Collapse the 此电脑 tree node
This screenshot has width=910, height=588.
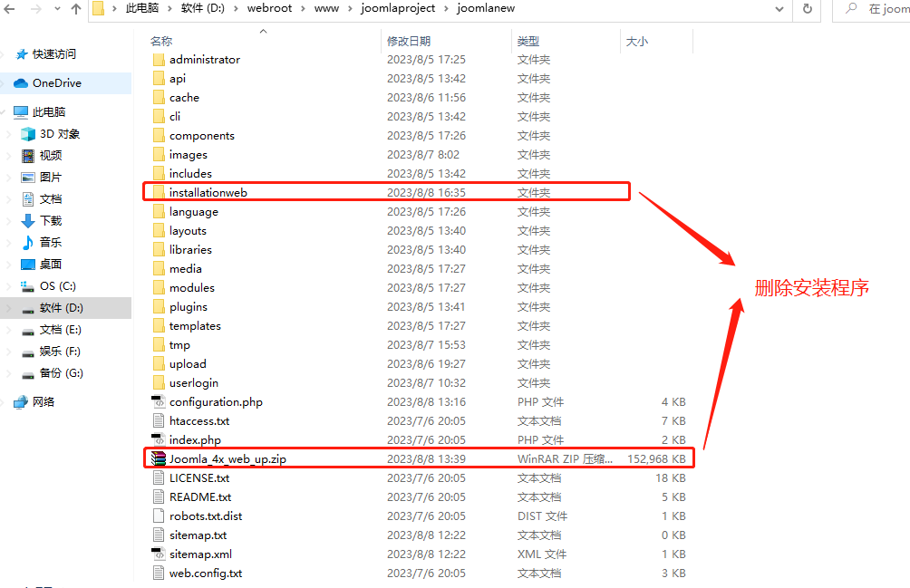point(6,112)
